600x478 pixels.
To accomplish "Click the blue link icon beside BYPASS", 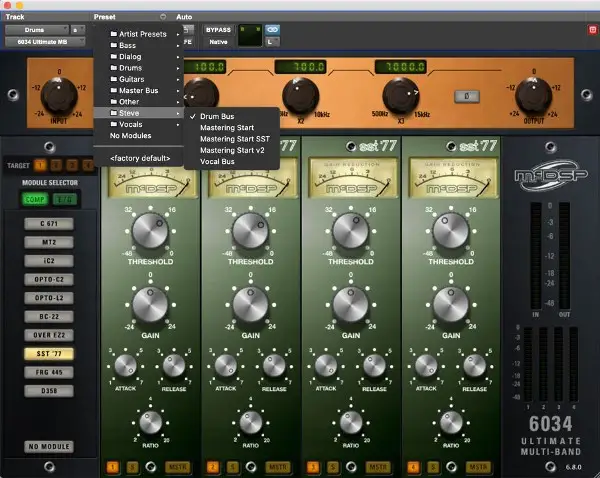I will (272, 30).
